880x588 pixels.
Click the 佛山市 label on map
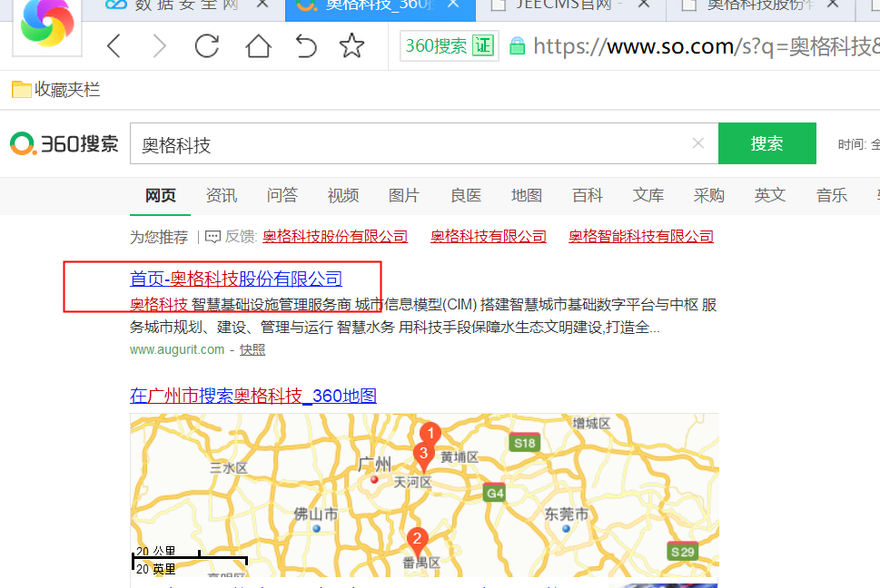[316, 514]
